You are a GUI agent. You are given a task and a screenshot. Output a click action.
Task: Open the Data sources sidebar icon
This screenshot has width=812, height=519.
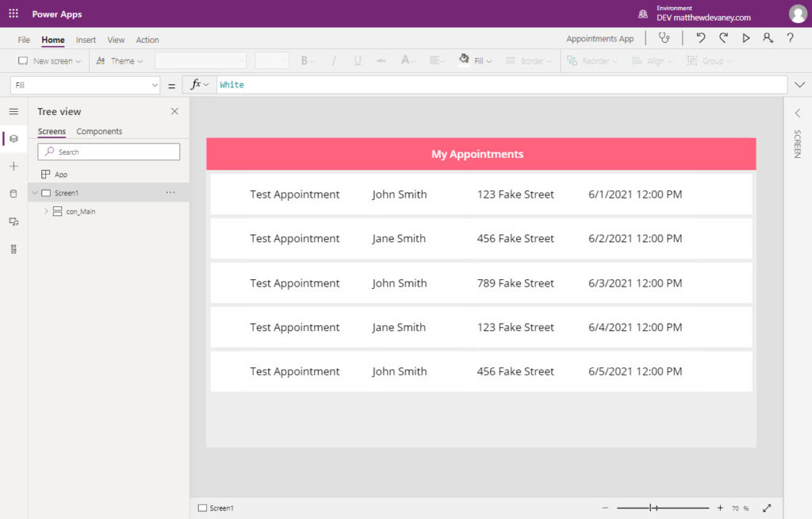pyautogui.click(x=13, y=194)
